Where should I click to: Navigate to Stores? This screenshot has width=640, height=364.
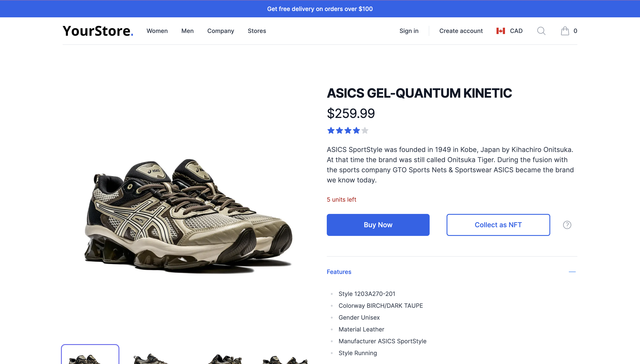point(257,31)
